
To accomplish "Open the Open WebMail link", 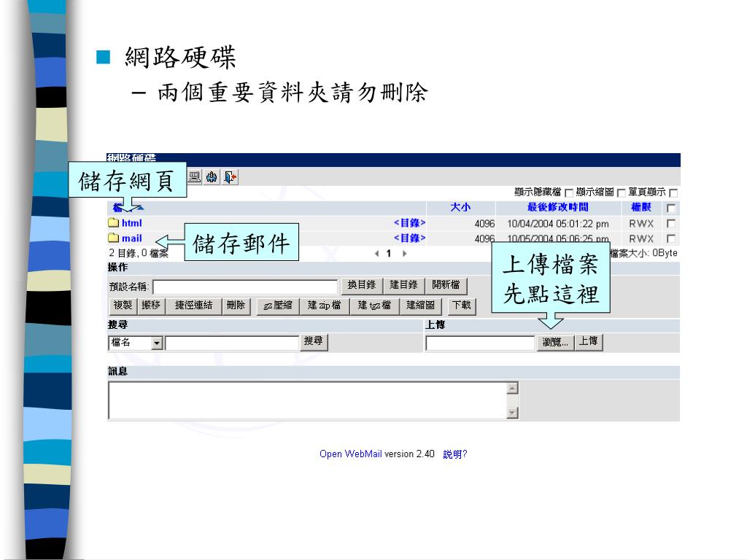I will [351, 454].
